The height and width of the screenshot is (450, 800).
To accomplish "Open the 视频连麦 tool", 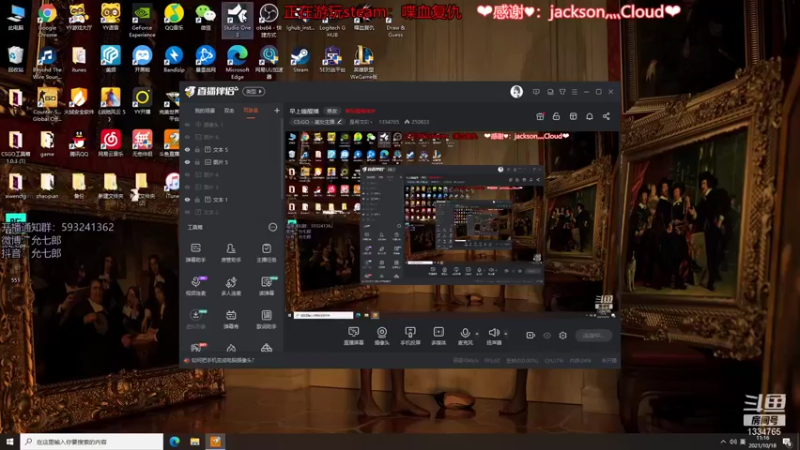I will point(195,286).
